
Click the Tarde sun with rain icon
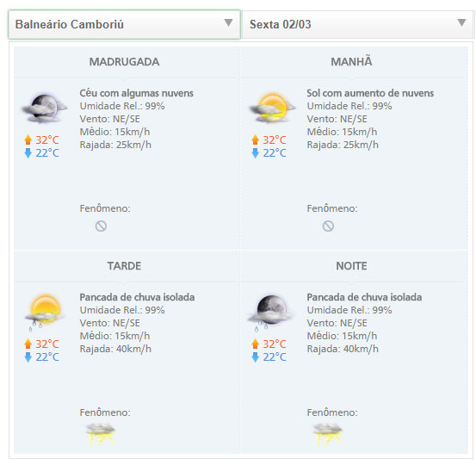45,312
